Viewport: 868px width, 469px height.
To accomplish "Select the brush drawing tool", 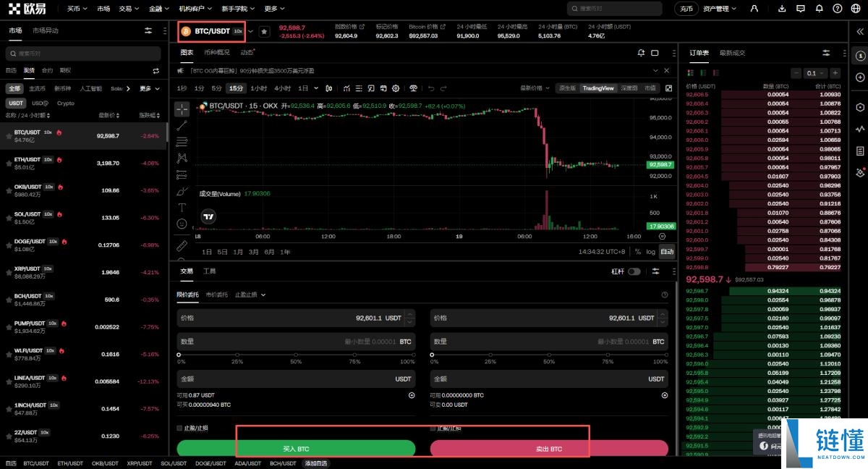I will 182,191.
